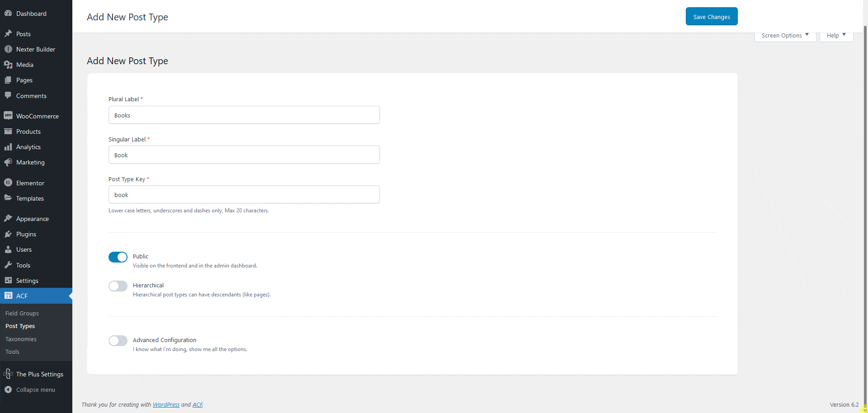The image size is (868, 413).
Task: Click inside the Post Type Key field
Action: tap(244, 194)
